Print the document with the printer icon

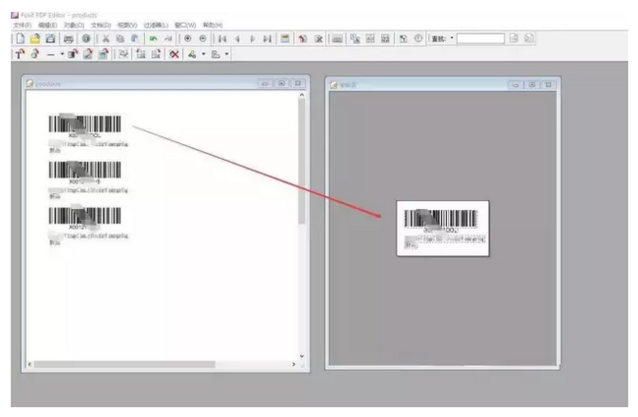coord(68,38)
